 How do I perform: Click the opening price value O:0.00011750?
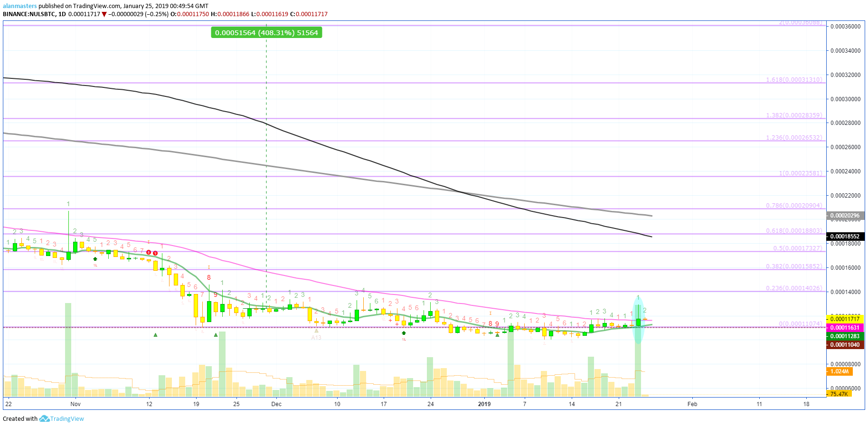point(189,14)
